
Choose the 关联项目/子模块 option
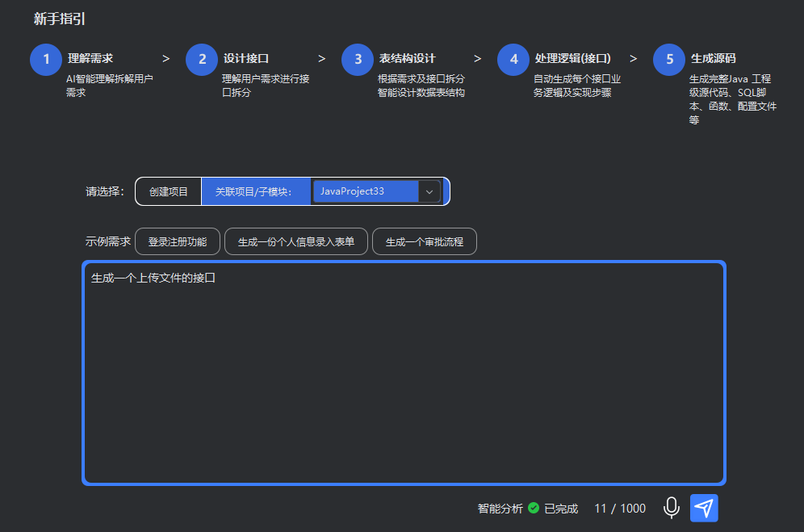(255, 191)
